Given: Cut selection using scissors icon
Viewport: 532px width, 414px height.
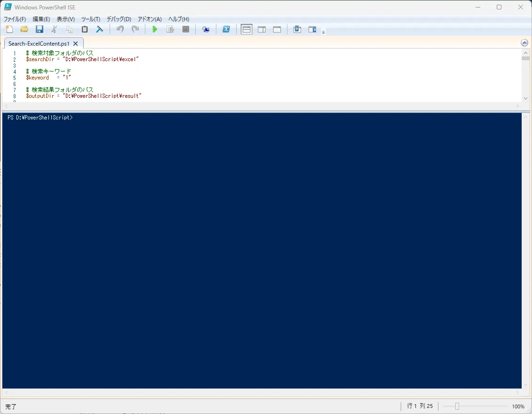Looking at the screenshot, I should point(54,29).
